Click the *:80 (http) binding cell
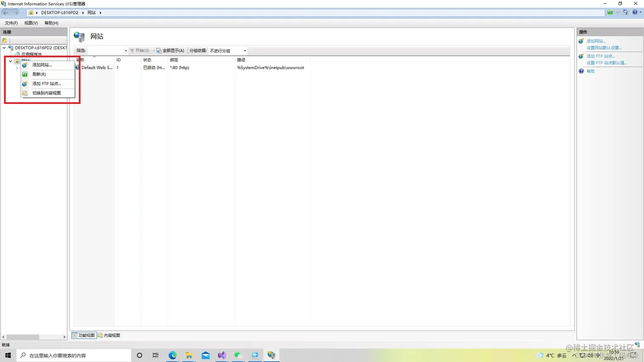 click(x=180, y=68)
